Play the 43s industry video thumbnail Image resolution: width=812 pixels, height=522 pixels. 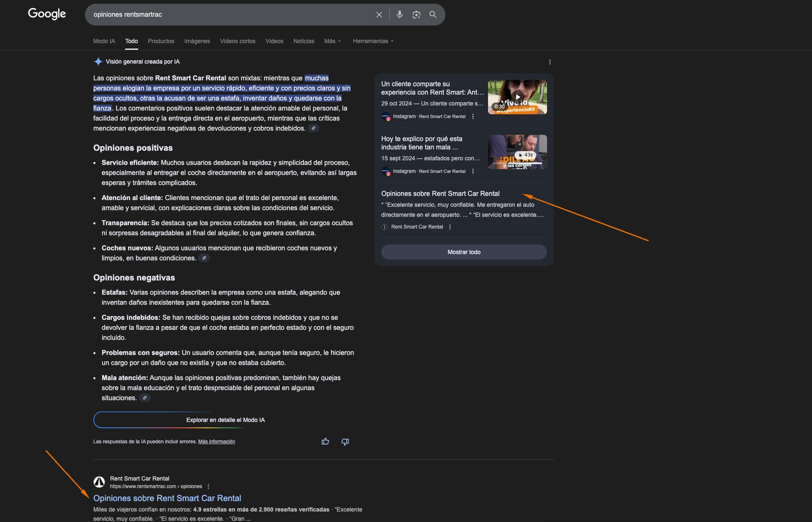click(517, 152)
